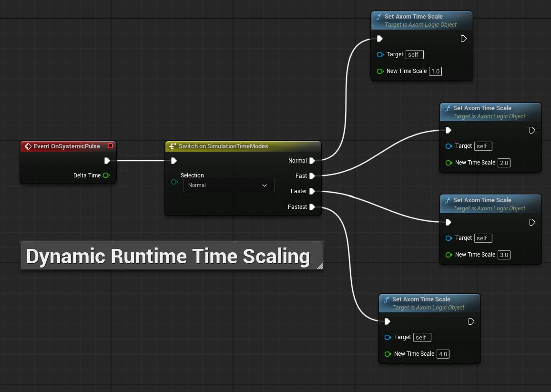551x392 pixels.
Task: Click the Selection enum input pin
Action: click(x=174, y=182)
